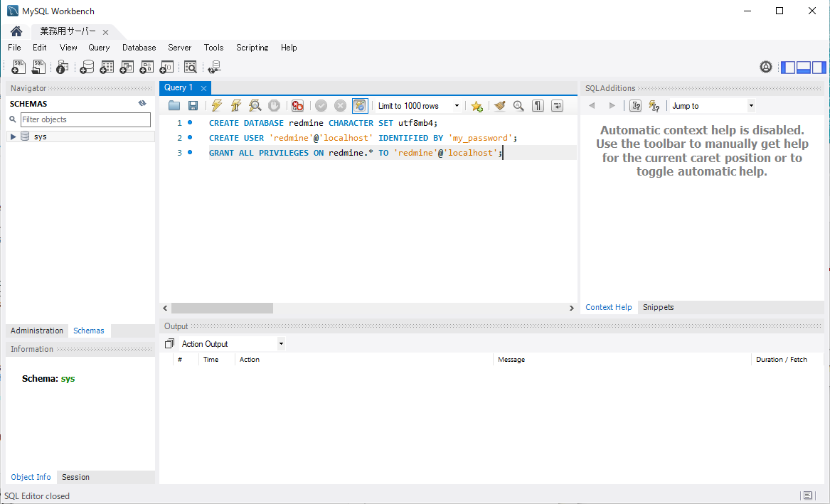Viewport: 830px width, 504px height.
Task: Save the current SQL script
Action: (x=193, y=105)
